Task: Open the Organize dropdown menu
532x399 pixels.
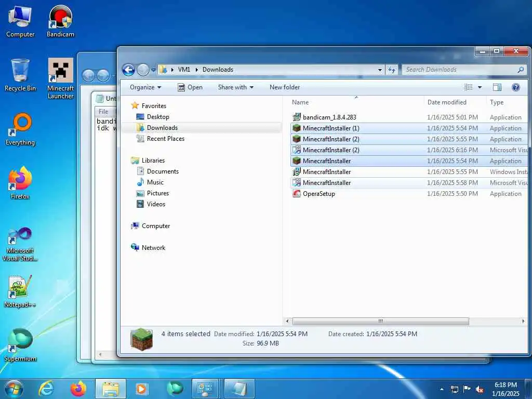Action: [x=145, y=87]
